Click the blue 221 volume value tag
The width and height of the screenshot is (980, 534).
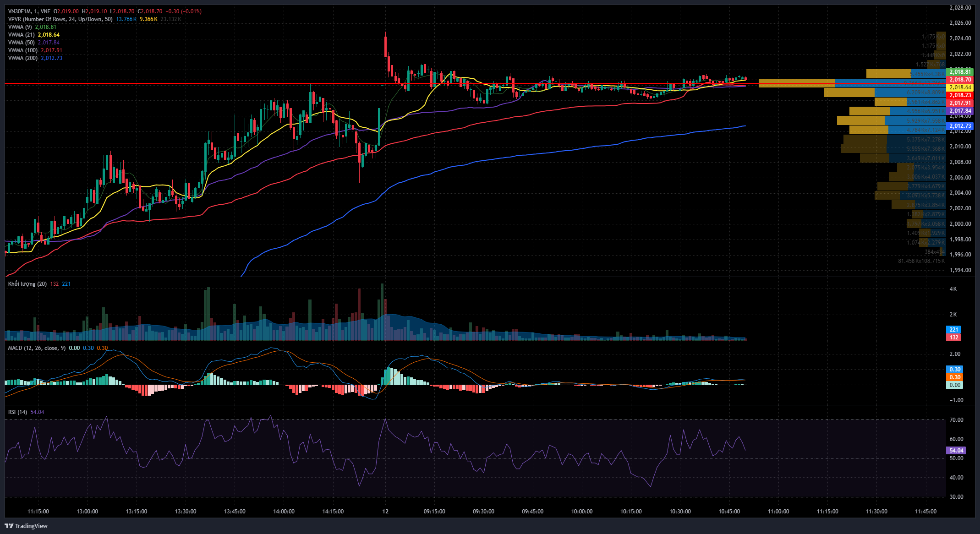[x=953, y=330]
